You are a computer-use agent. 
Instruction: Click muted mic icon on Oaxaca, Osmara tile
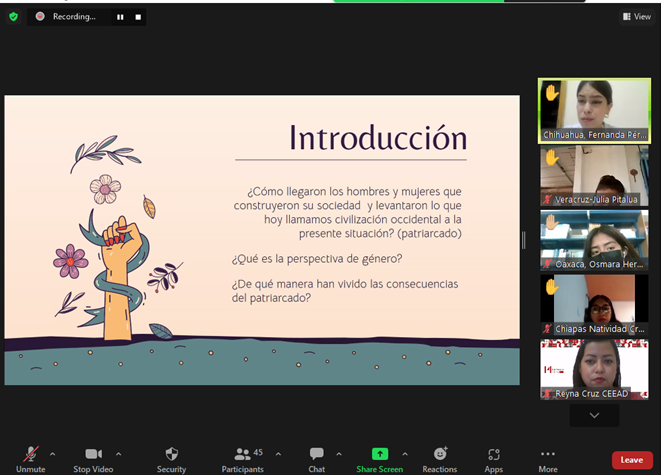[547, 264]
